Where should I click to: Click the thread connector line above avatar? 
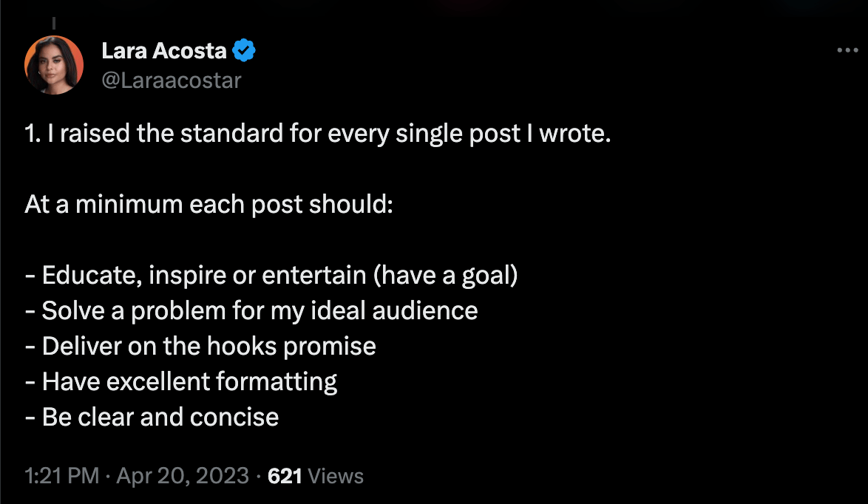coord(54,23)
